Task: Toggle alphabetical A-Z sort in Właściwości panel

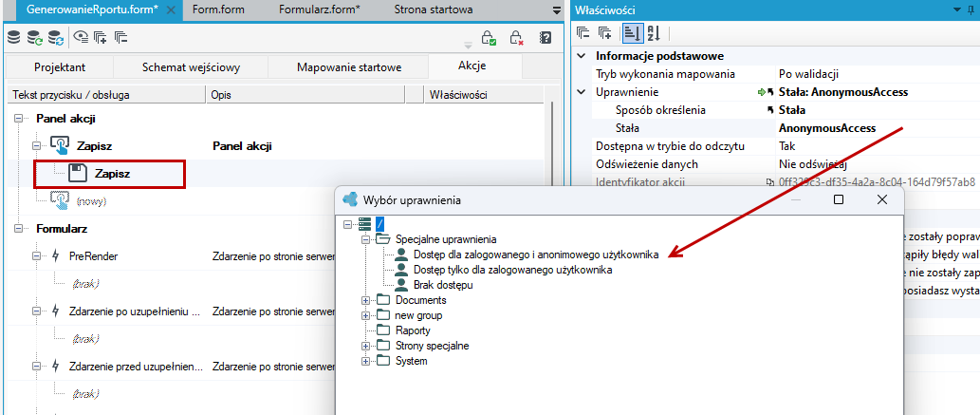Action: 653,32
